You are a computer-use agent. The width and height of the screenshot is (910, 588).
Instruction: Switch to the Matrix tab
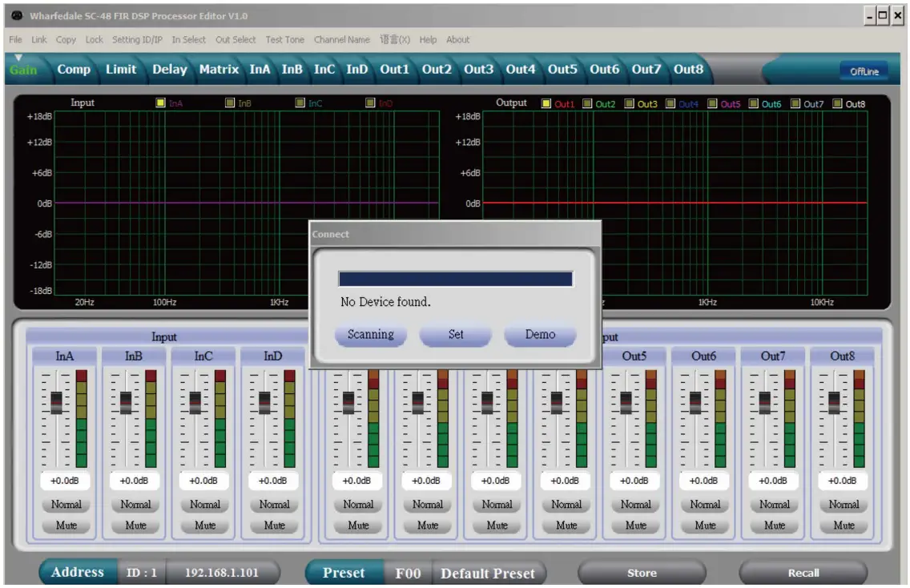[x=219, y=70]
